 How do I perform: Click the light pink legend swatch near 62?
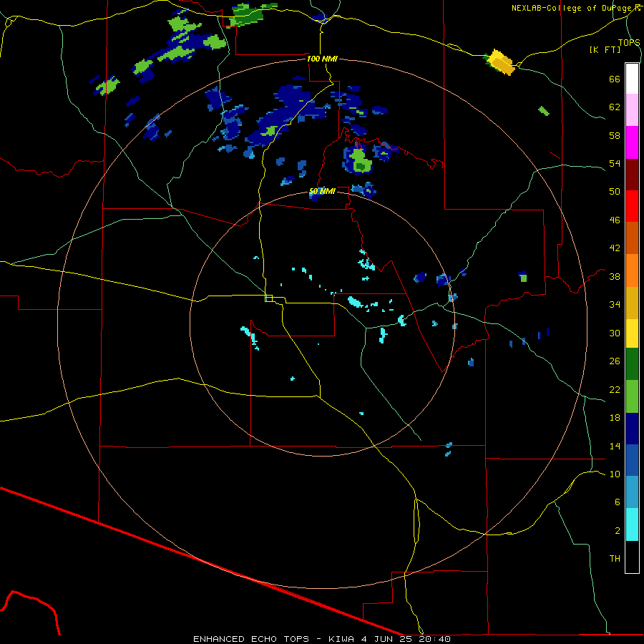pyautogui.click(x=632, y=109)
